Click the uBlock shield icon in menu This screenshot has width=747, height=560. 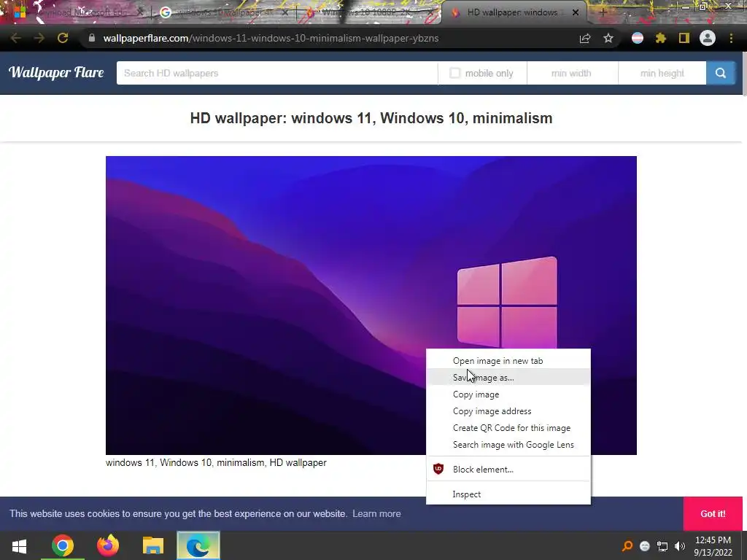438,469
